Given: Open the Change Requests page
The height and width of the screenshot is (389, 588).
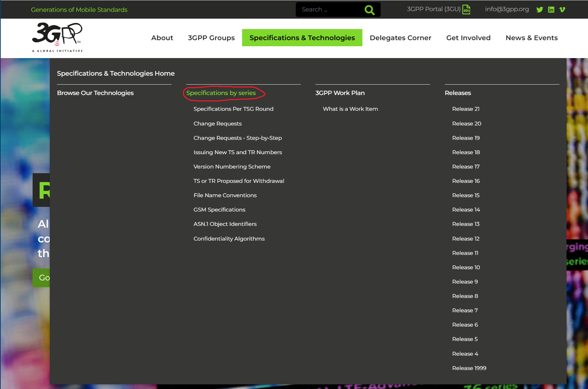Looking at the screenshot, I should coord(217,124).
